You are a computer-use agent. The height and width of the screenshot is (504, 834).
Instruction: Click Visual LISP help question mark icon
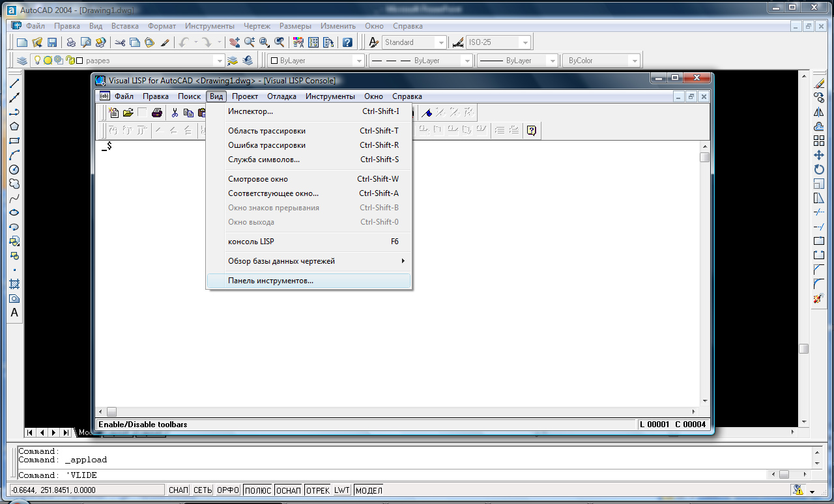point(532,130)
